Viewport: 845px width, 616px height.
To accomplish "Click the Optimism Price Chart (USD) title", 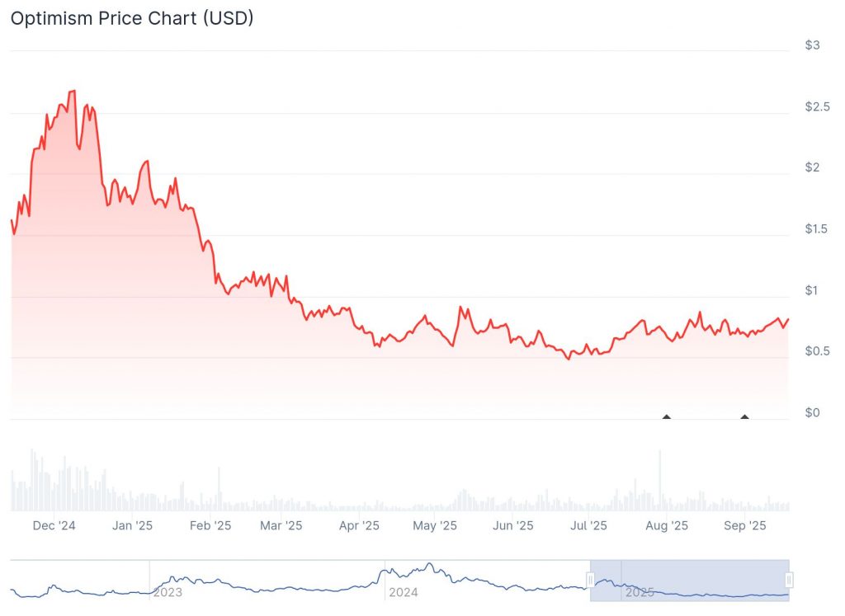I will tap(132, 18).
